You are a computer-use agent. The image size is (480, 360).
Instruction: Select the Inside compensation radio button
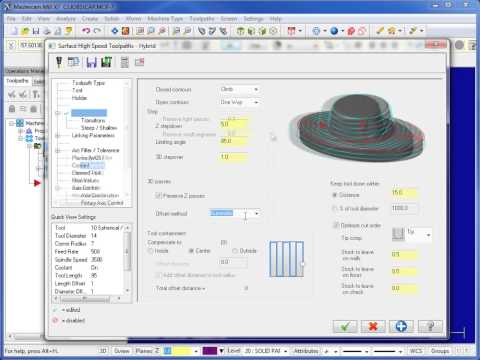[150, 251]
